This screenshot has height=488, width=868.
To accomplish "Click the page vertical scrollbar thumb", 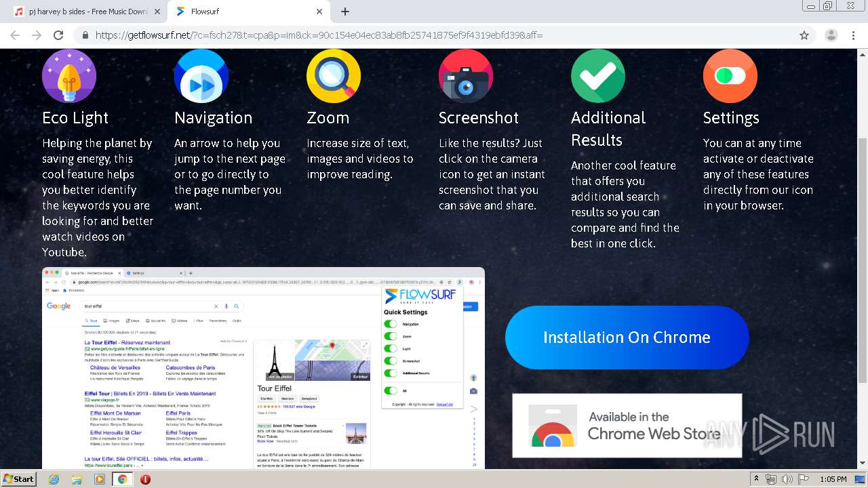I will tap(863, 261).
